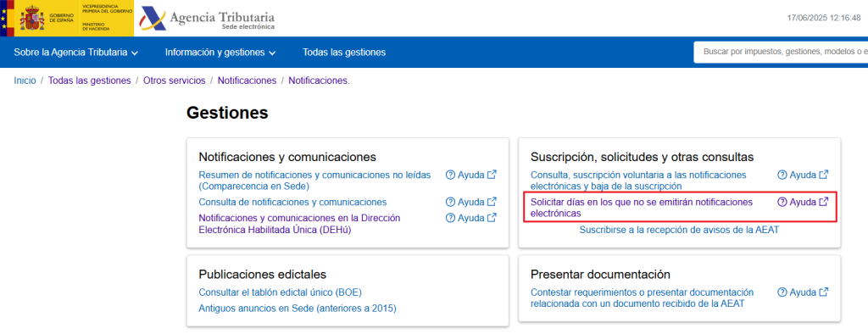Open Ayuda for Contestar requerimientos
Image resolution: width=868 pixels, height=334 pixels.
point(803,292)
